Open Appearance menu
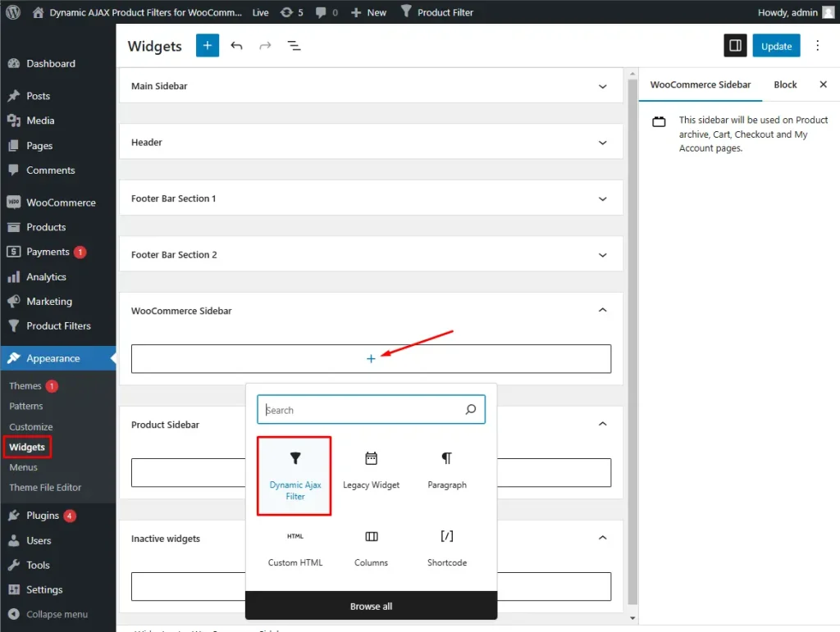 pos(58,358)
